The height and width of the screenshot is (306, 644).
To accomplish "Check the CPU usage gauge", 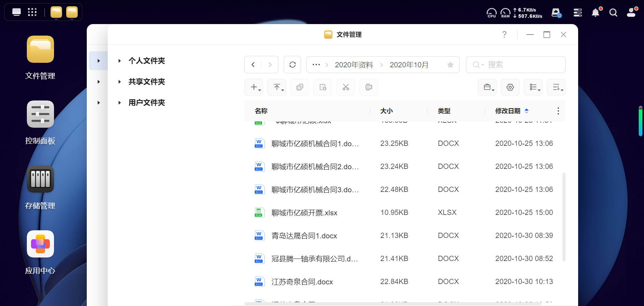I will [491, 13].
